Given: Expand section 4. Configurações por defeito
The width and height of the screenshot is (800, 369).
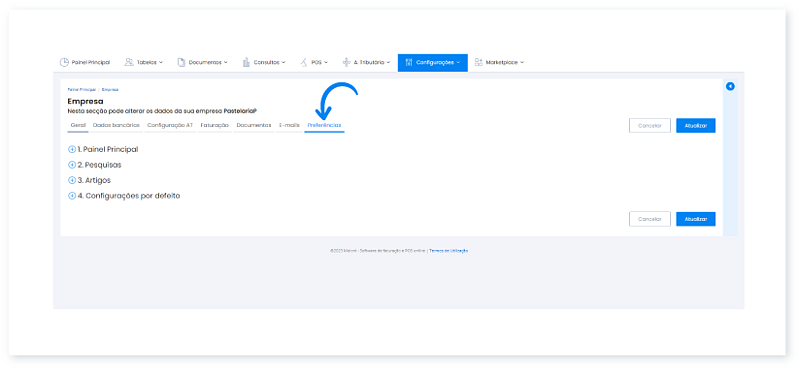Looking at the screenshot, I should (72, 195).
